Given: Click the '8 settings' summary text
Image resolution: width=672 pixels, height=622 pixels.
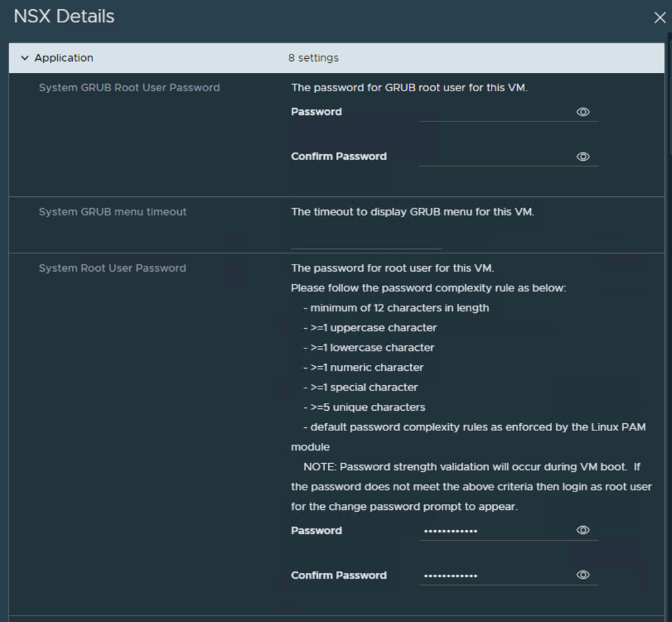Looking at the screenshot, I should pos(313,58).
